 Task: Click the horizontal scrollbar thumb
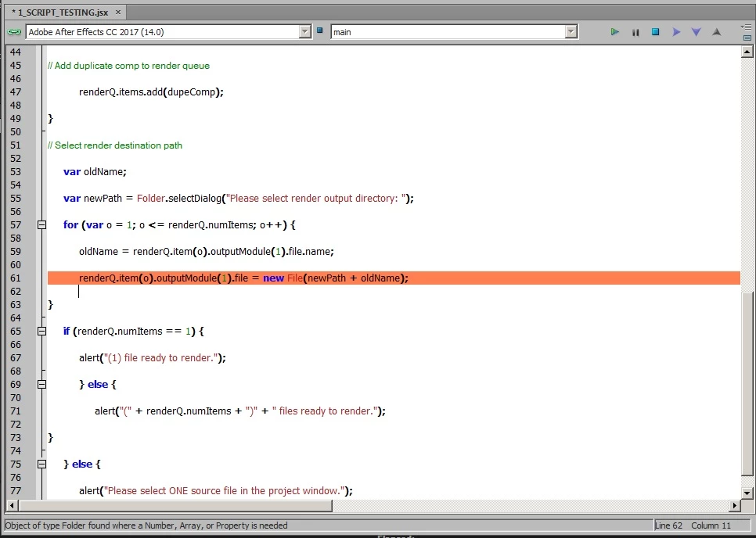(x=175, y=505)
